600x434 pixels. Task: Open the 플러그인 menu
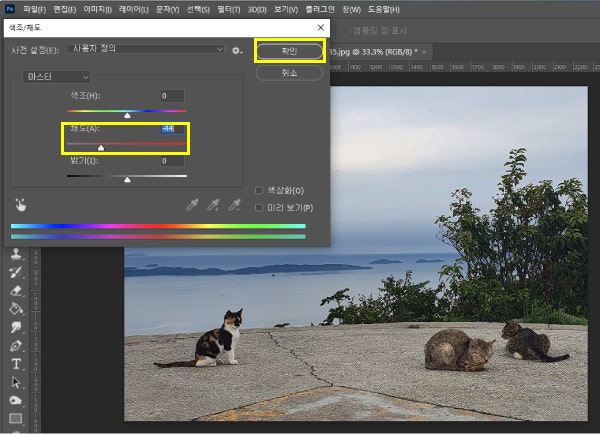(320, 9)
